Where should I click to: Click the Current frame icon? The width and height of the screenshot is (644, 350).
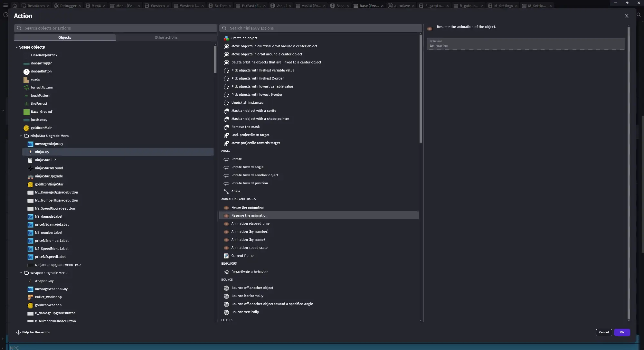[226, 256]
